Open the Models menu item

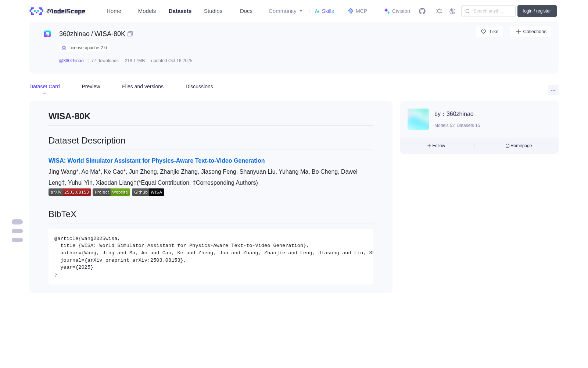point(147,11)
